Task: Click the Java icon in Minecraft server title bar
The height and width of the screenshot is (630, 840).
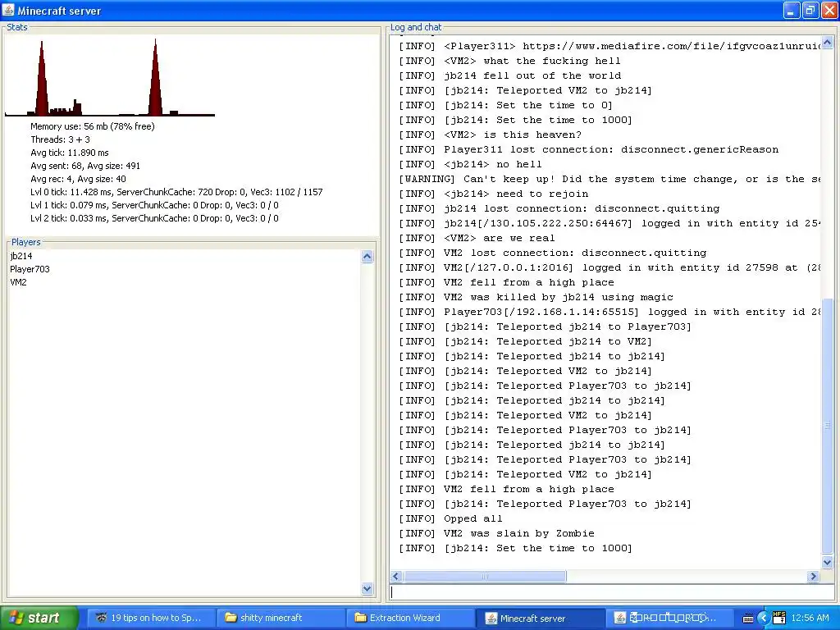Action: pyautogui.click(x=8, y=10)
